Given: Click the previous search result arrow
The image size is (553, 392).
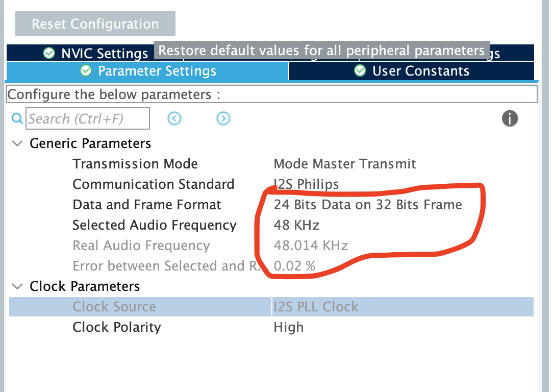Looking at the screenshot, I should [174, 118].
